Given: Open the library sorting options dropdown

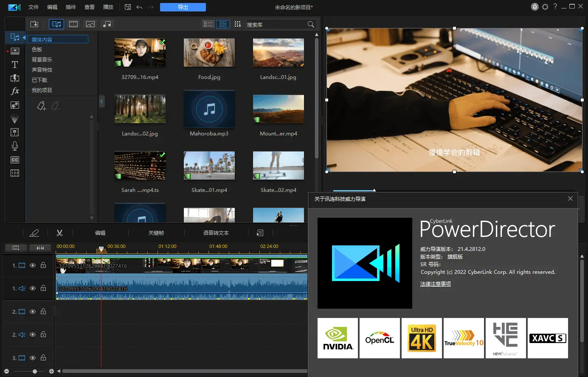Looking at the screenshot, I should (237, 24).
